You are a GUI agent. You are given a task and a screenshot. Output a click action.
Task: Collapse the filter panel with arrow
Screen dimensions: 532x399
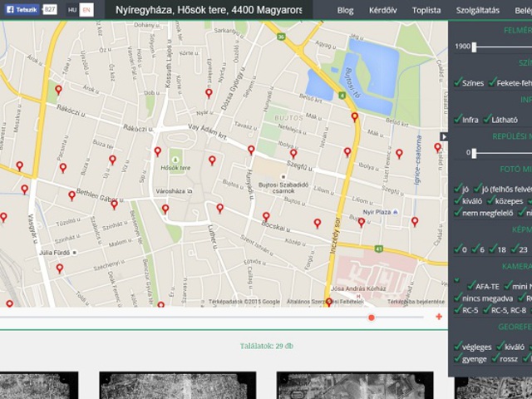coord(444,136)
